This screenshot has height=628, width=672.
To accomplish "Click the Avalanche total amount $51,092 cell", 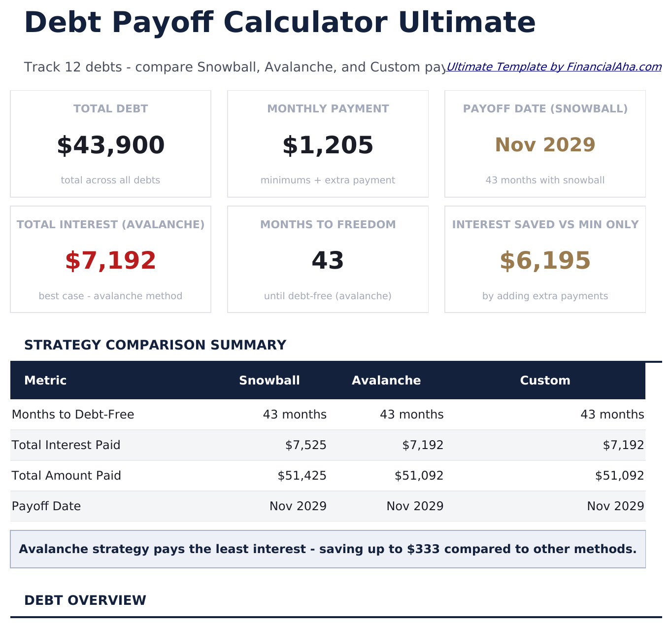I will pyautogui.click(x=419, y=476).
